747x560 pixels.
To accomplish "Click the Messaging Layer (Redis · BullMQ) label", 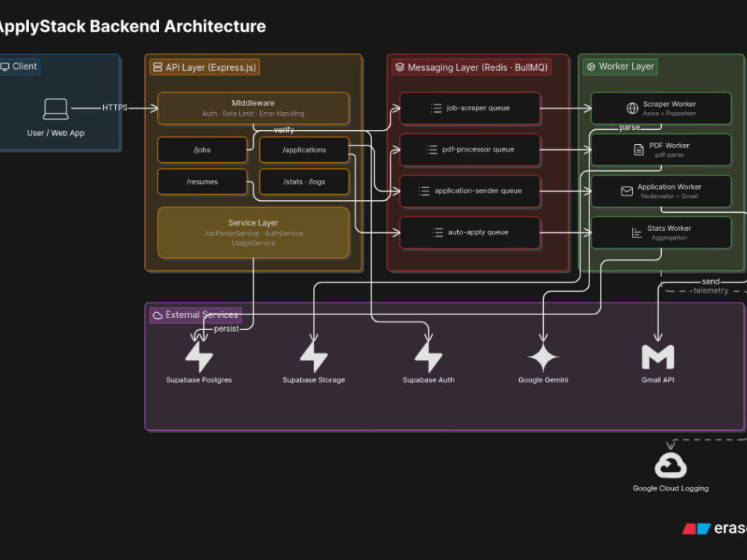I will pos(478,68).
